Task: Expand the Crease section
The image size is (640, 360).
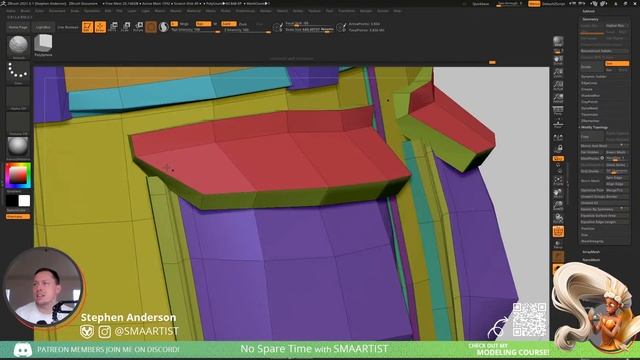Action: click(x=587, y=89)
